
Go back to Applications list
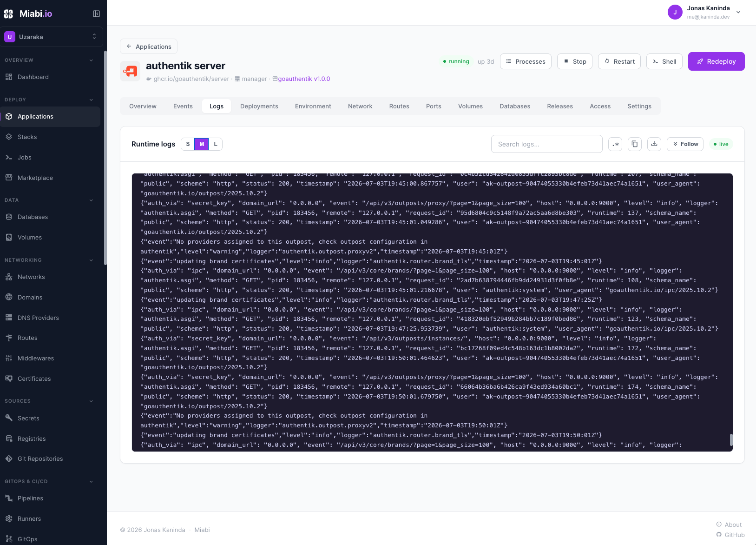pos(149,47)
